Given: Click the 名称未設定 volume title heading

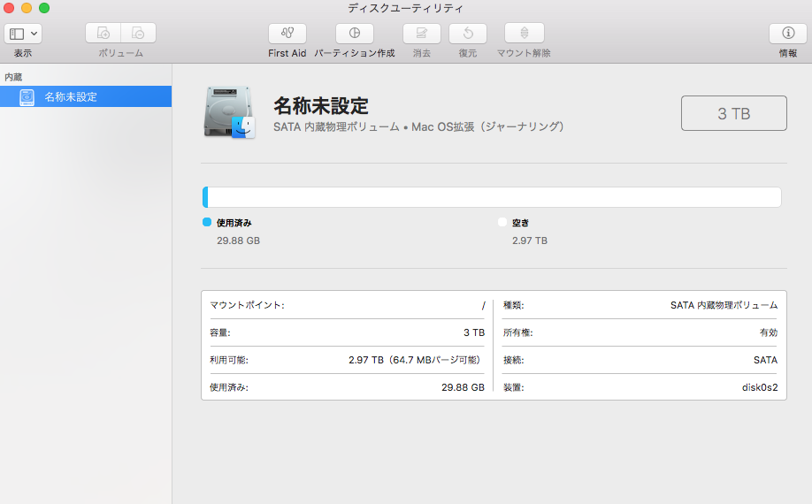Looking at the screenshot, I should [x=320, y=106].
